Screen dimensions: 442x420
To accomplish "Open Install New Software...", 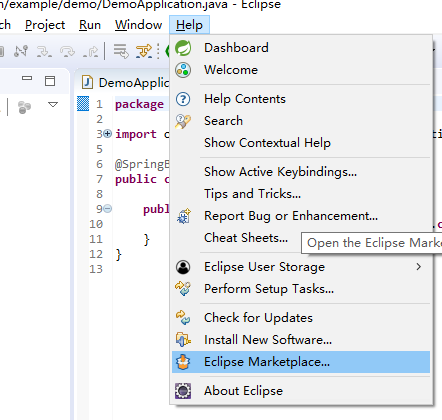I will 301,340.
